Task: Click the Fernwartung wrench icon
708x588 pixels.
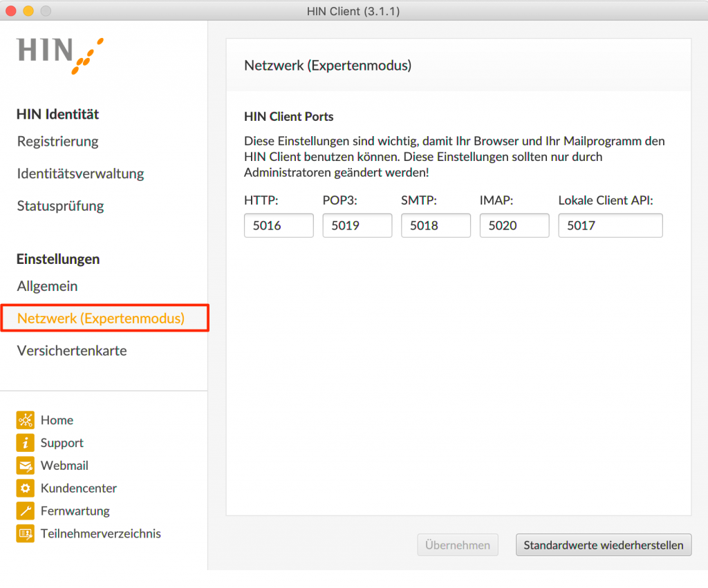Action: 26,511
